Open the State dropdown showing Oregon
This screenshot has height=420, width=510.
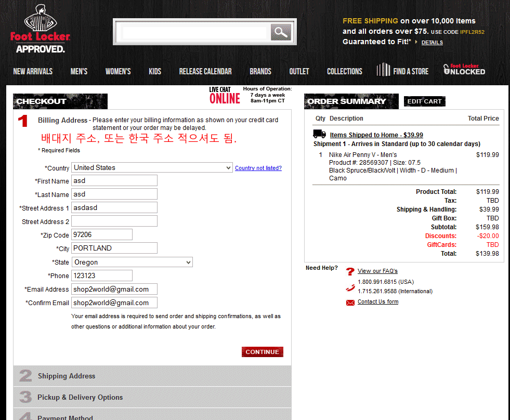coord(132,262)
